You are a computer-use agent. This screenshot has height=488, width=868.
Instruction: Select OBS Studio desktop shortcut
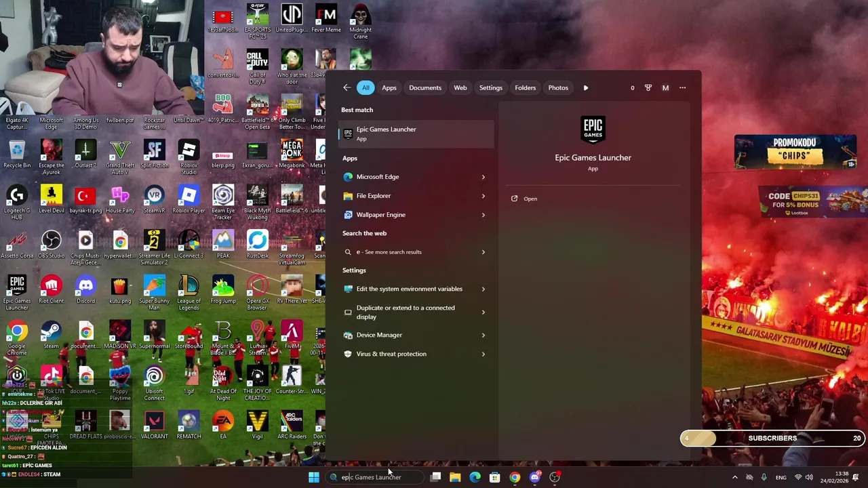tap(52, 245)
